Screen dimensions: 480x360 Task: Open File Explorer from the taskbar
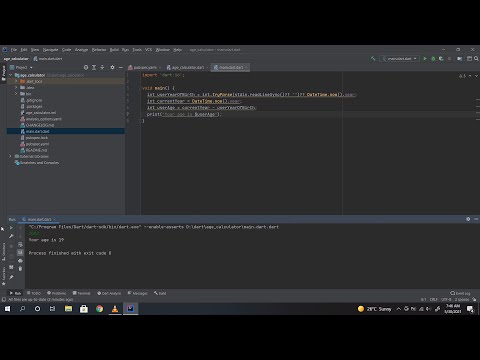click(x=69, y=309)
